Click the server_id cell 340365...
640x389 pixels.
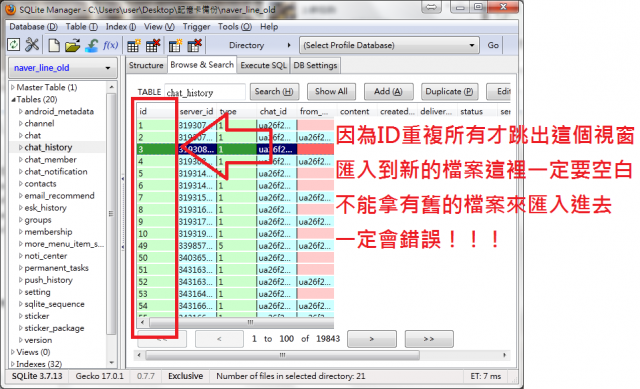coord(197,258)
